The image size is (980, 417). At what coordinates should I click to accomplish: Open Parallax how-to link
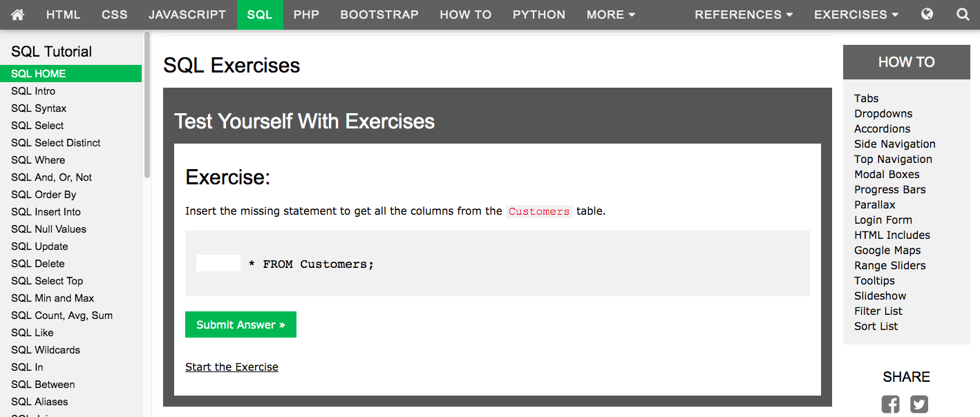874,204
